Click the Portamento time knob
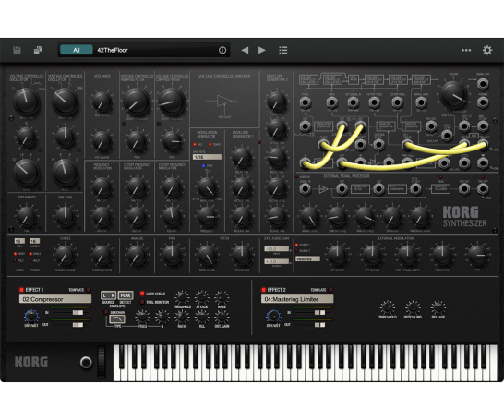504x420 pixels. pyautogui.click(x=27, y=217)
